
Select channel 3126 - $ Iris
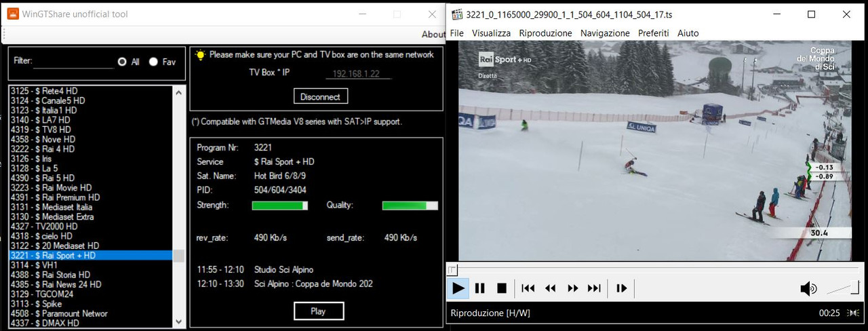(91, 159)
